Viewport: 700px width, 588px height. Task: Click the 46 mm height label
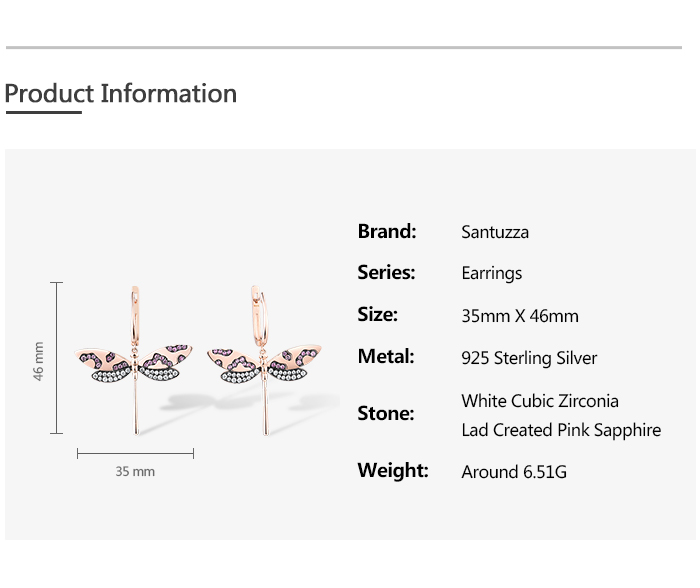(39, 360)
